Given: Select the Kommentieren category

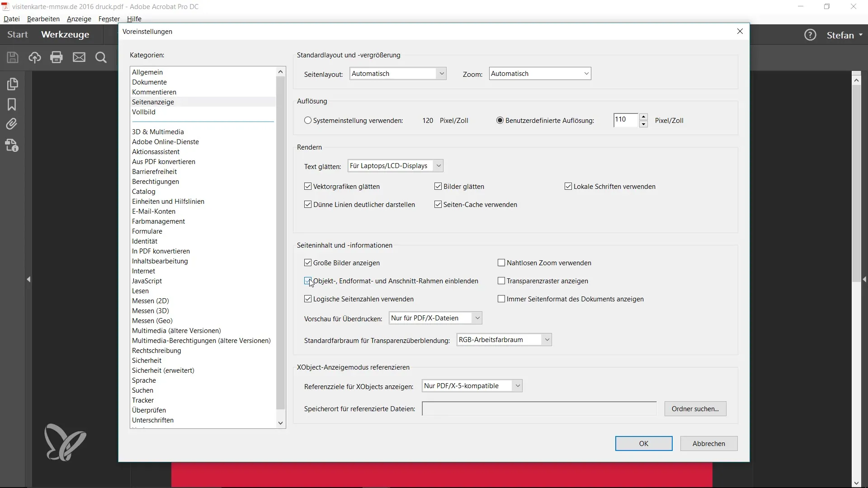Looking at the screenshot, I should [x=154, y=92].
